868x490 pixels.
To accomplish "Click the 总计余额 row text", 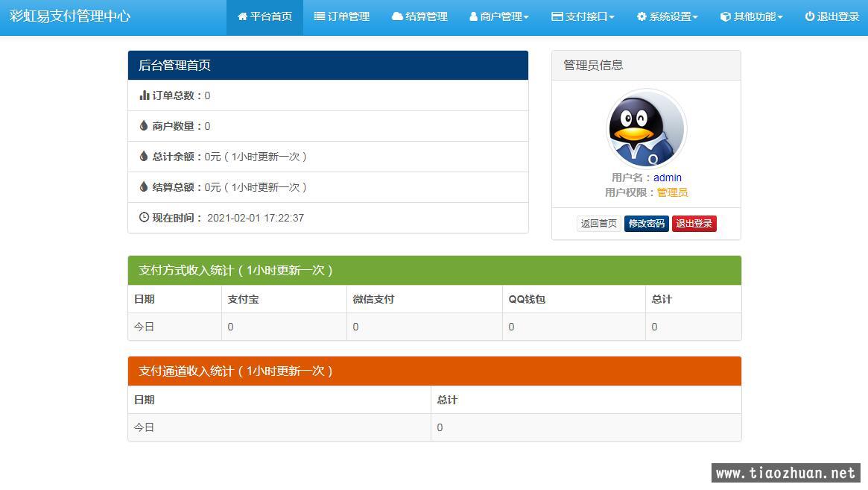I will [x=229, y=157].
